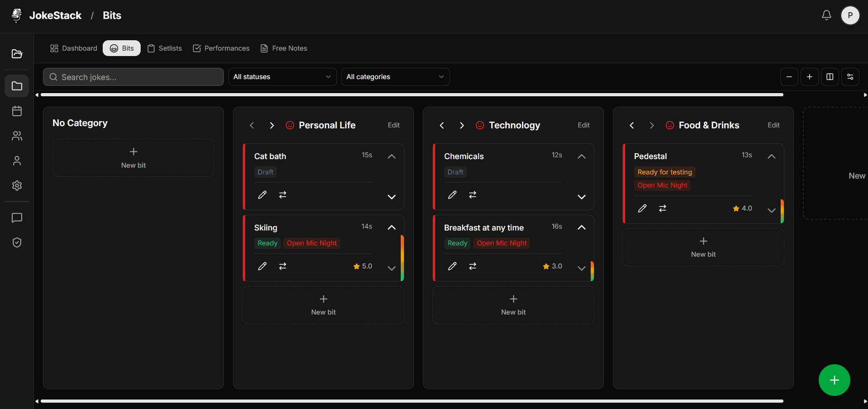Move Breakfast at any time up
Image resolution: width=868 pixels, height=409 pixels.
582,227
